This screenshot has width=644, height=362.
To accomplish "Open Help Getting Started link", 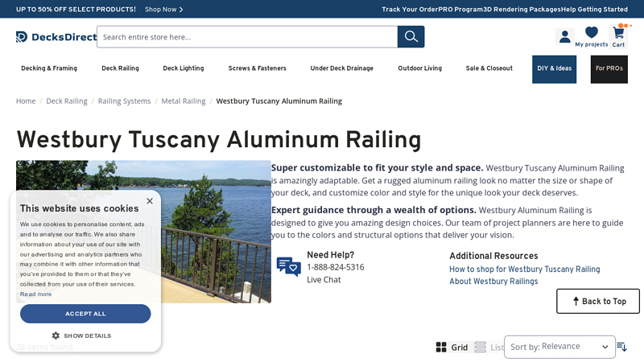I will (x=594, y=9).
